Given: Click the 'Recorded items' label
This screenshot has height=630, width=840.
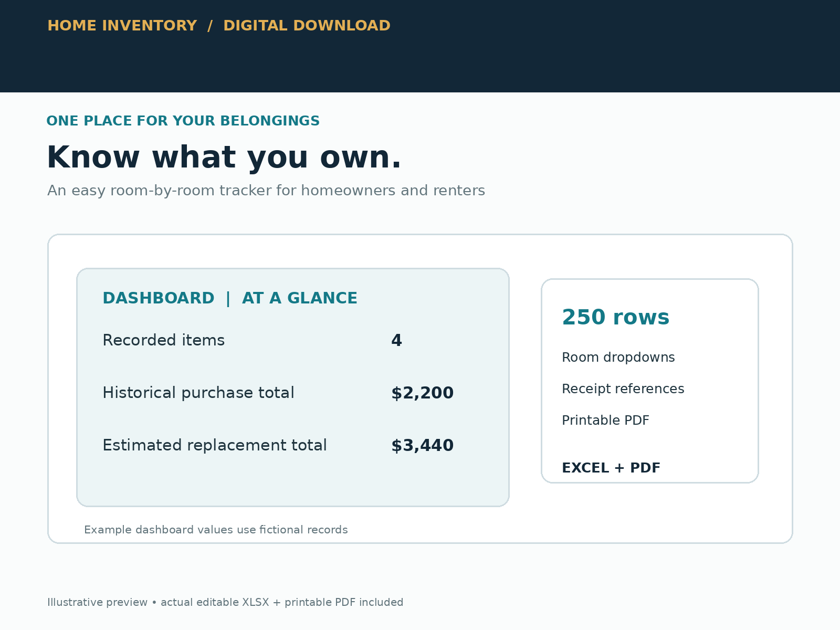Looking at the screenshot, I should pos(163,340).
